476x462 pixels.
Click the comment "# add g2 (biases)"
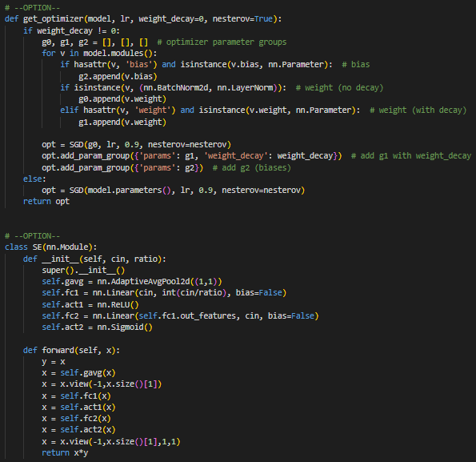pos(252,167)
